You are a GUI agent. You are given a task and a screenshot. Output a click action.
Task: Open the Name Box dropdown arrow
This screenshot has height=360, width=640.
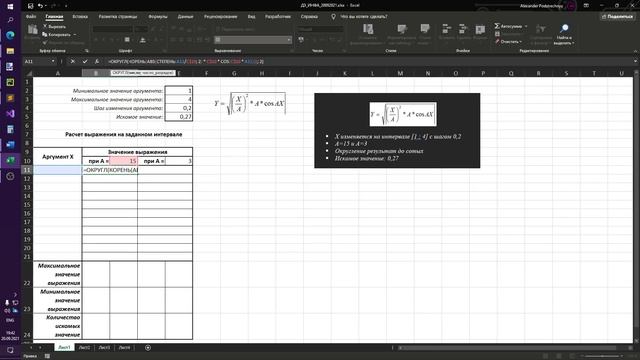click(x=53, y=61)
